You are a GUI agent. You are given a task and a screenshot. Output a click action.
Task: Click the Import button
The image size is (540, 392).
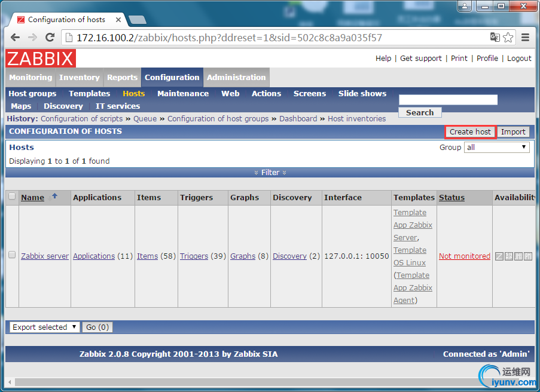point(513,132)
